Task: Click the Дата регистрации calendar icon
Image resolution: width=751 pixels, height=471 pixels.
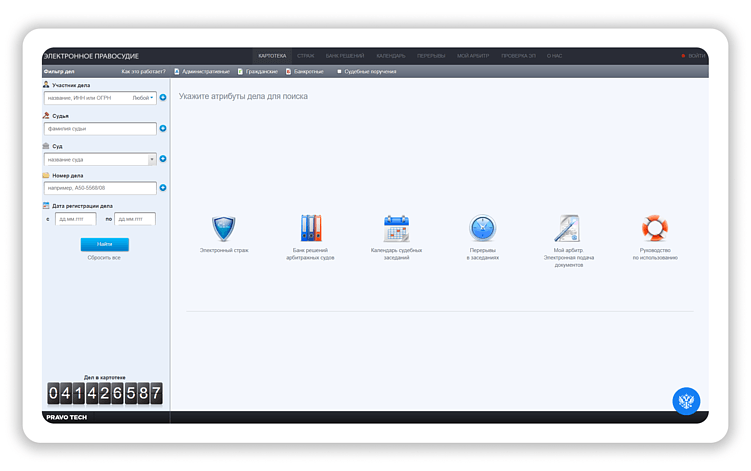Action: pyautogui.click(x=46, y=206)
